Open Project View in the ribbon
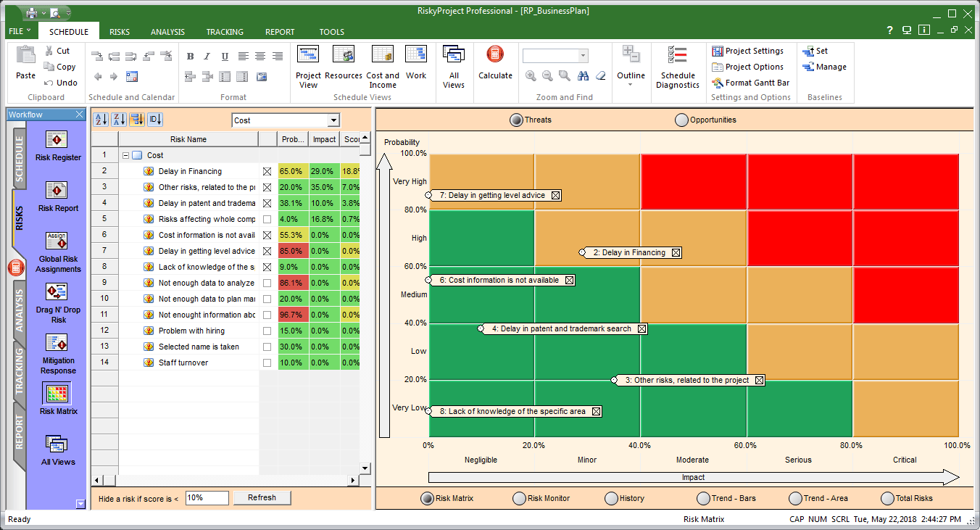 [x=308, y=67]
